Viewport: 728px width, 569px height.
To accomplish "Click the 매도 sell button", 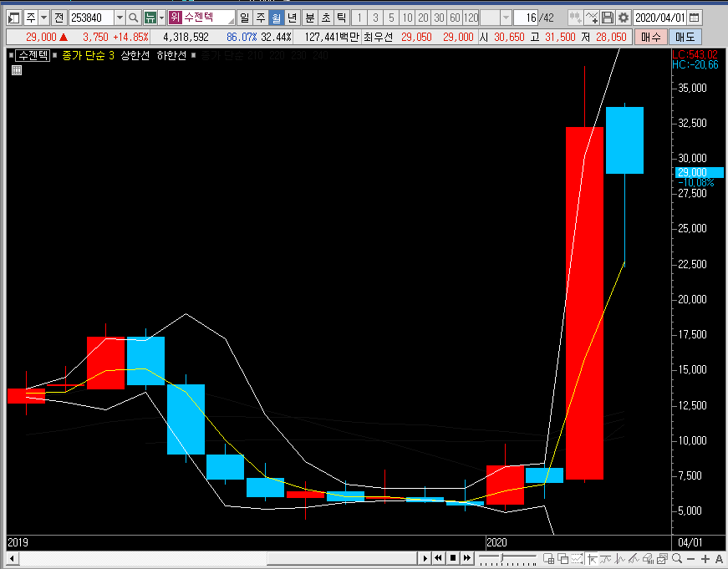I will (685, 37).
